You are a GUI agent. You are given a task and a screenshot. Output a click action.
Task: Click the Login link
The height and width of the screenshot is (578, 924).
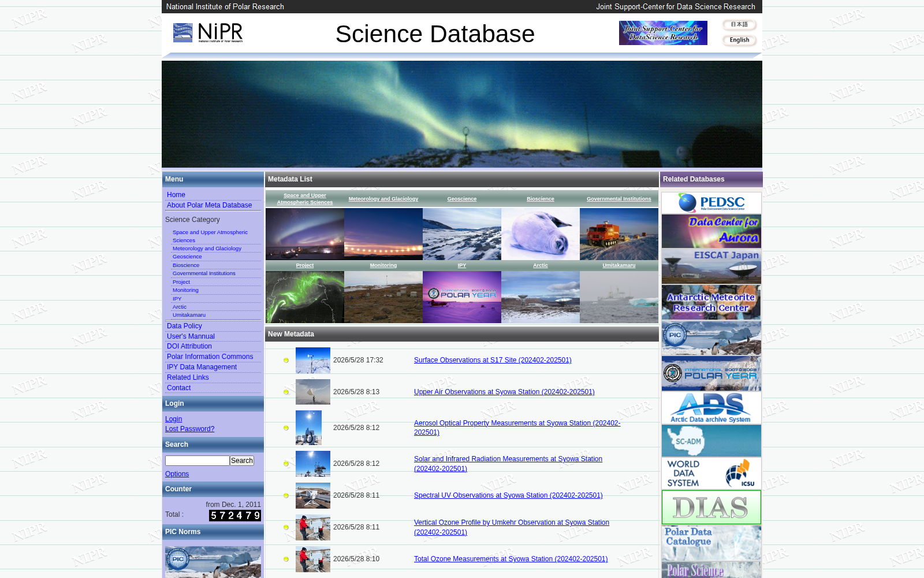pyautogui.click(x=173, y=419)
